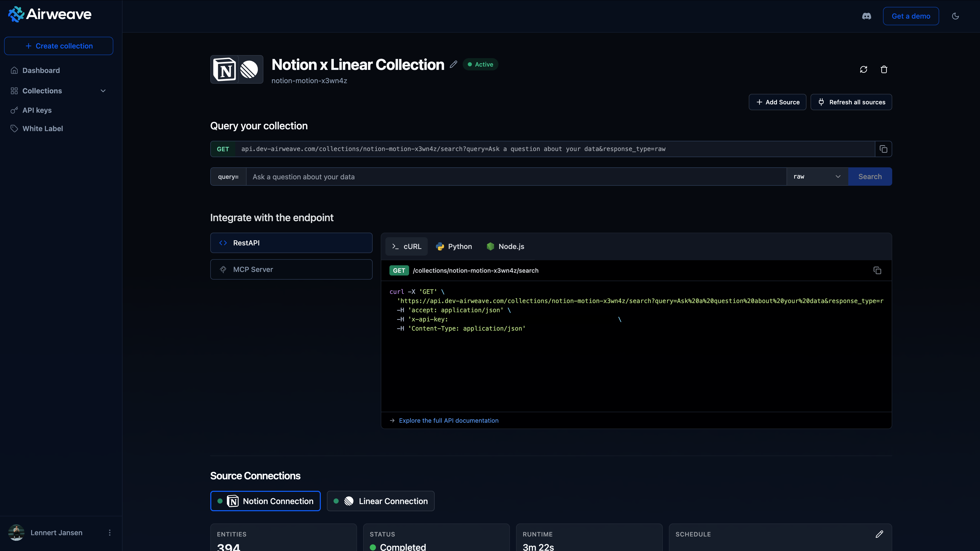Edit the schedule with pencil icon
This screenshot has width=980, height=551.
[879, 534]
